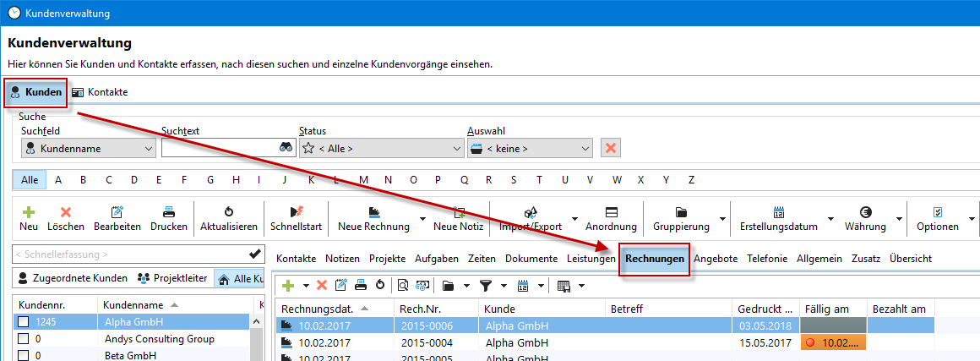The image size is (980, 361).
Task: Check the Andys Consulting Group checkbox
Action: (24, 339)
